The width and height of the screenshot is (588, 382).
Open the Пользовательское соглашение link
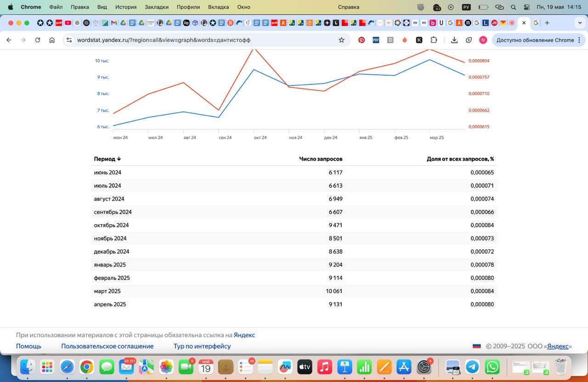point(107,346)
